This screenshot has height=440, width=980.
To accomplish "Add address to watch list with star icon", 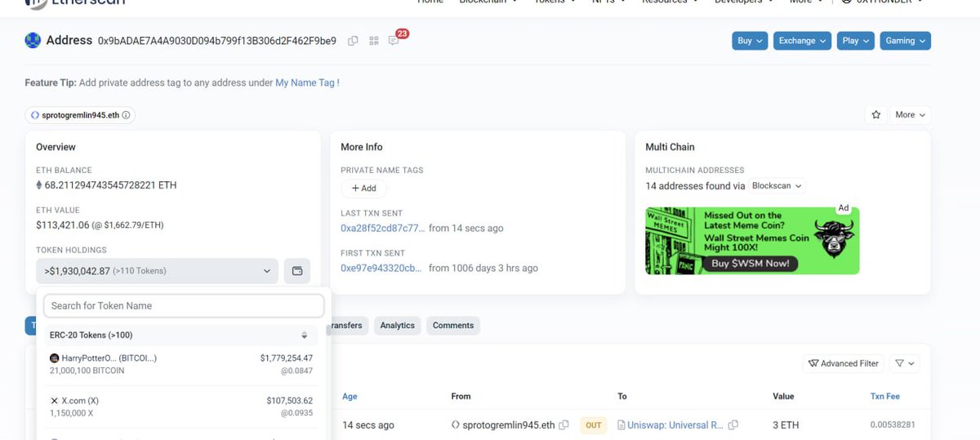I will [x=876, y=115].
